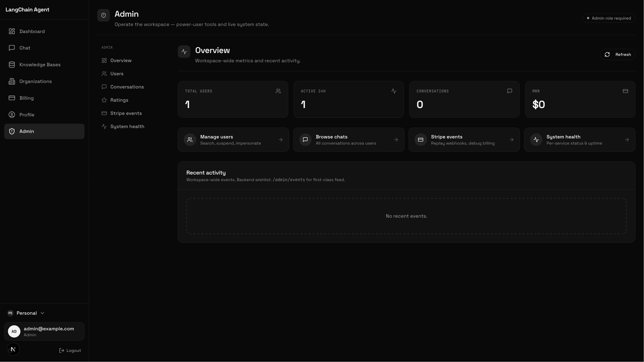This screenshot has width=644, height=362.
Task: Click the refresh arrows icon
Action: click(x=607, y=55)
